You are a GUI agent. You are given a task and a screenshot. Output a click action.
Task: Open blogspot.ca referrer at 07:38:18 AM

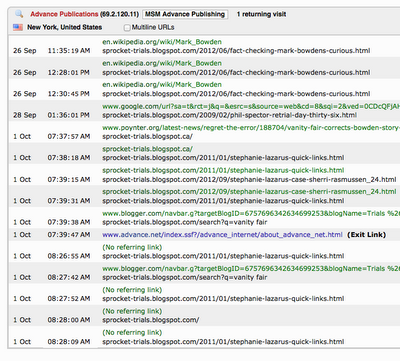[147, 149]
